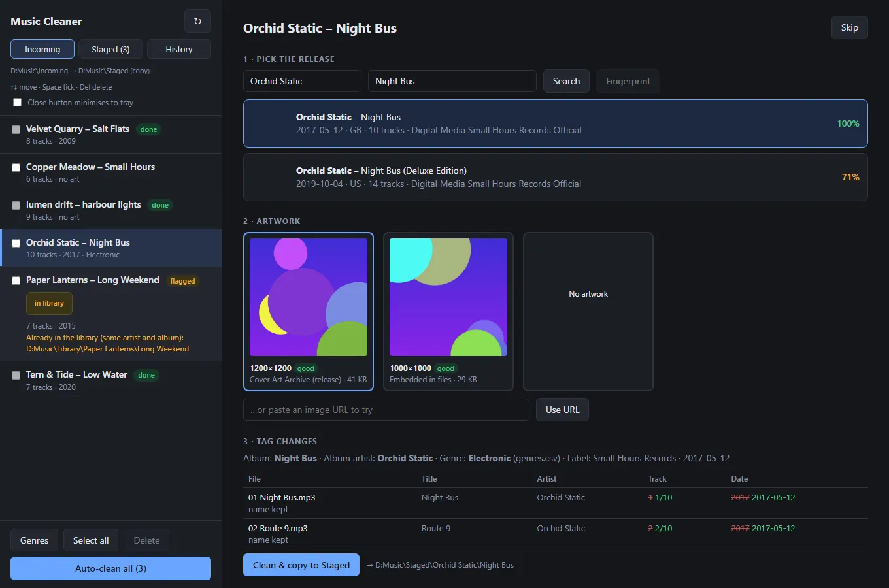
Task: Pick the No artwork option
Action: click(x=588, y=312)
